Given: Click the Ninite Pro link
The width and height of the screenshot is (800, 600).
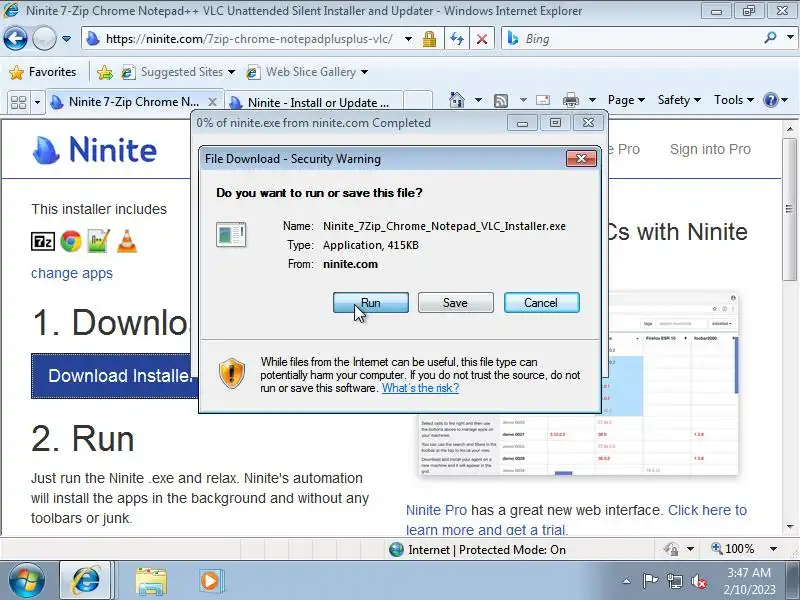Looking at the screenshot, I should pos(436,510).
